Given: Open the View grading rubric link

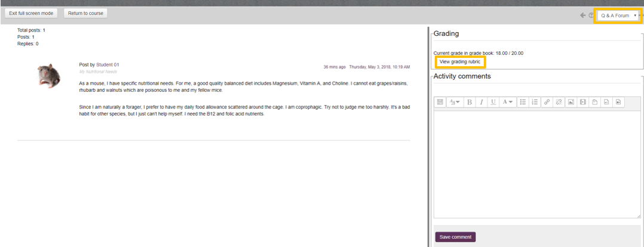Looking at the screenshot, I should [459, 61].
